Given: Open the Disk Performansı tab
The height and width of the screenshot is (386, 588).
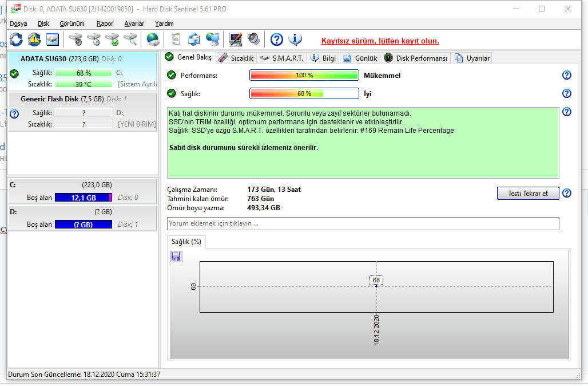Looking at the screenshot, I should coord(415,58).
